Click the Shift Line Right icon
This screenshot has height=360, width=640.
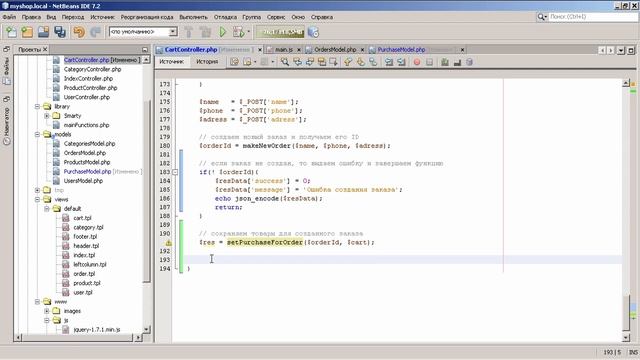401,62
